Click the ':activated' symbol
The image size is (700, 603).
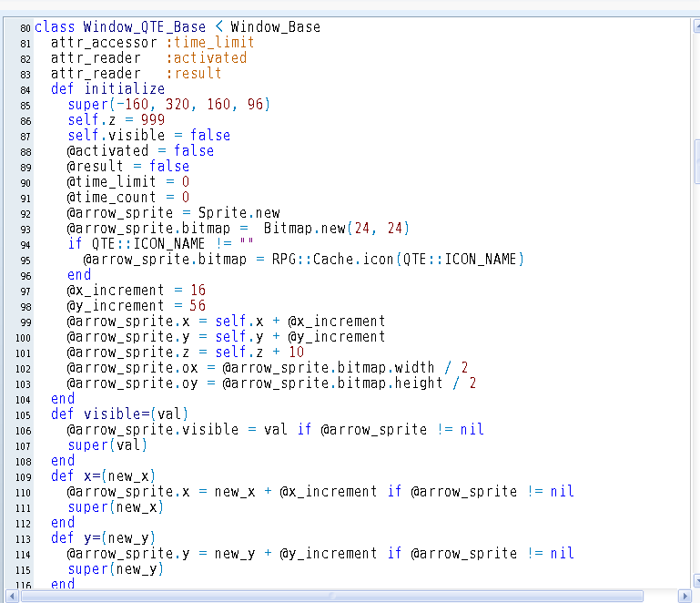tap(207, 58)
